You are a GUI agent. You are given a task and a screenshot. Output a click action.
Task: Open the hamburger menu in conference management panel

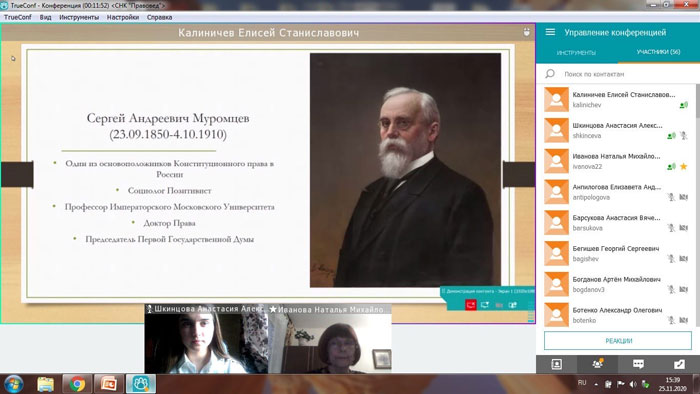pos(550,32)
